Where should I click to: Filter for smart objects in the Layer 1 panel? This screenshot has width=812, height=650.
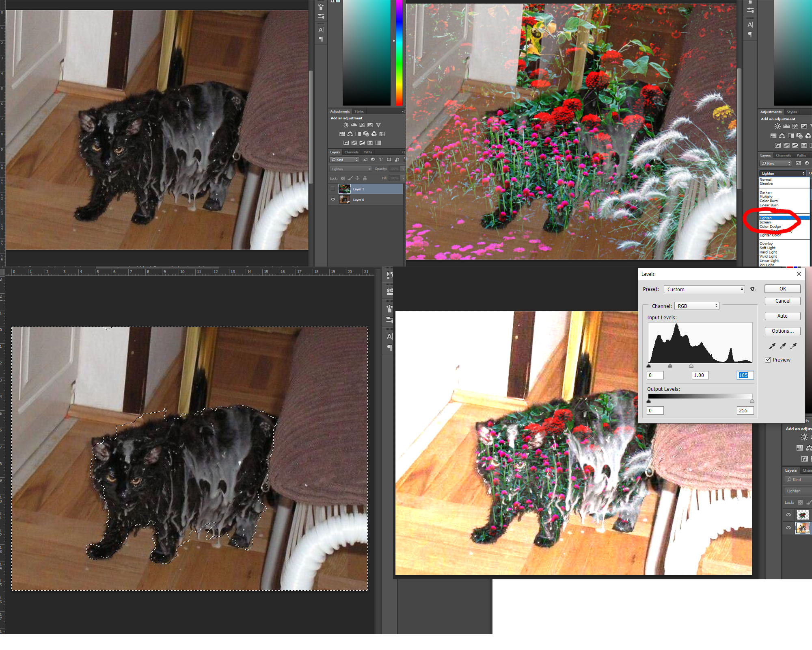(x=397, y=160)
